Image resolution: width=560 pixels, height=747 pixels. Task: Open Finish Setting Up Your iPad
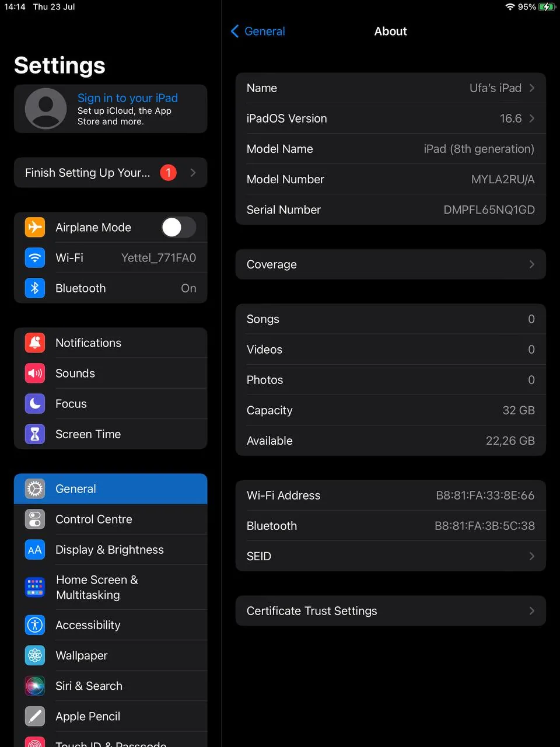point(111,173)
